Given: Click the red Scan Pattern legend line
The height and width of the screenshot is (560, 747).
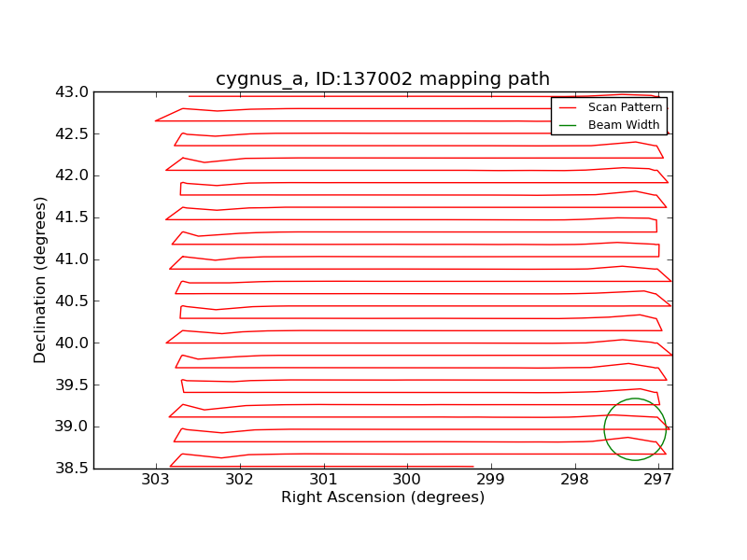Looking at the screenshot, I should click(x=568, y=108).
